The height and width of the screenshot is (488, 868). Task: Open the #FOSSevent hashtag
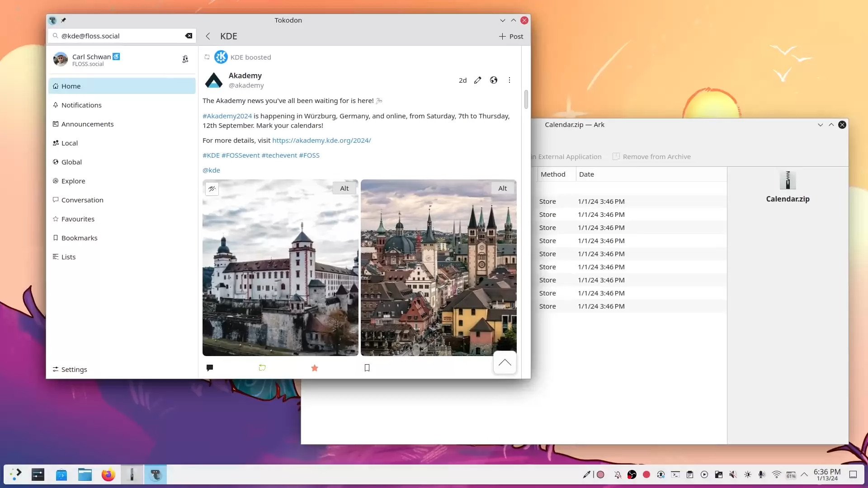click(x=241, y=155)
